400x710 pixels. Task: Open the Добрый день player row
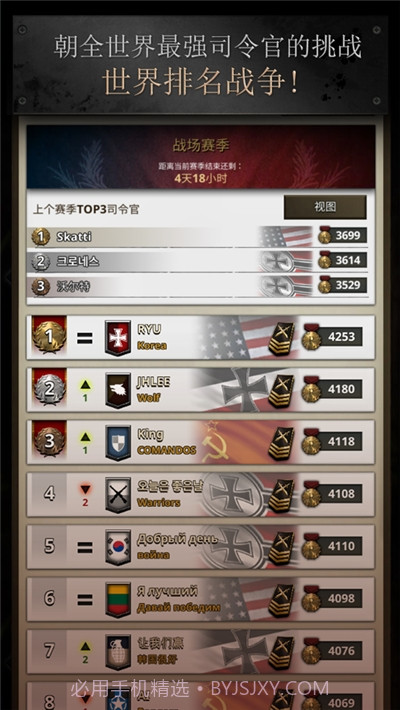tap(201, 547)
